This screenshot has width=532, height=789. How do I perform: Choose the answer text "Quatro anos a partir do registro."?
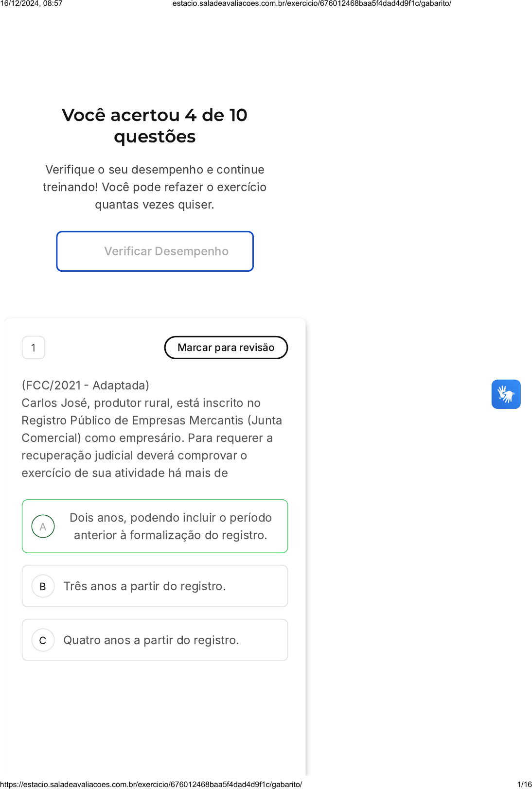[x=151, y=640]
